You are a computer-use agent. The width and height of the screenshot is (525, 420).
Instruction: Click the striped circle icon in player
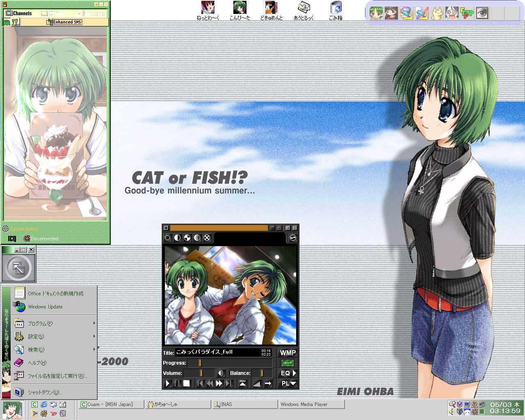197,238
